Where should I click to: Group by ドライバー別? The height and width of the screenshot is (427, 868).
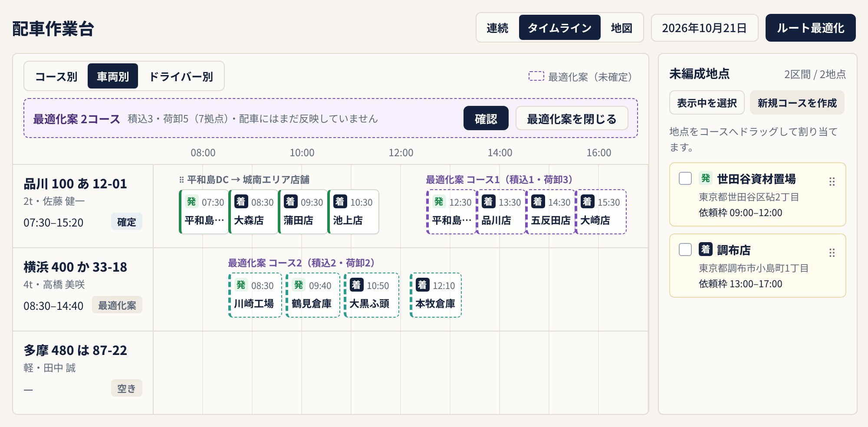[181, 76]
